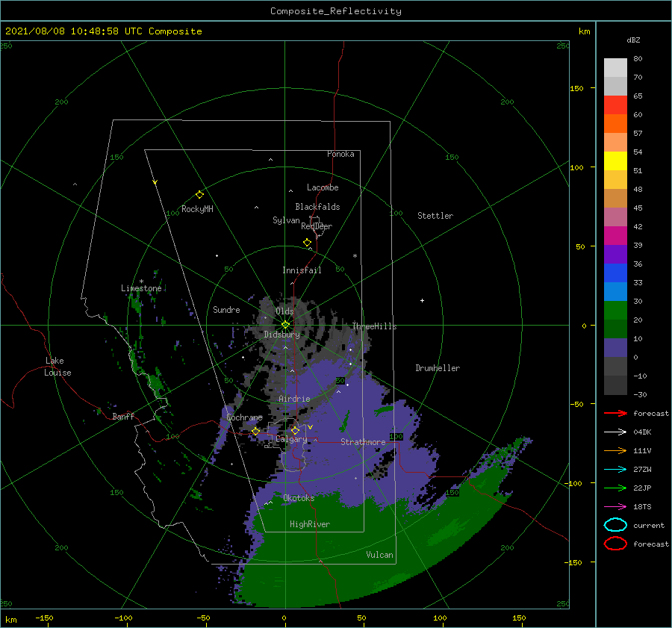
Task: Click the Drumheller town label
Action: (438, 368)
